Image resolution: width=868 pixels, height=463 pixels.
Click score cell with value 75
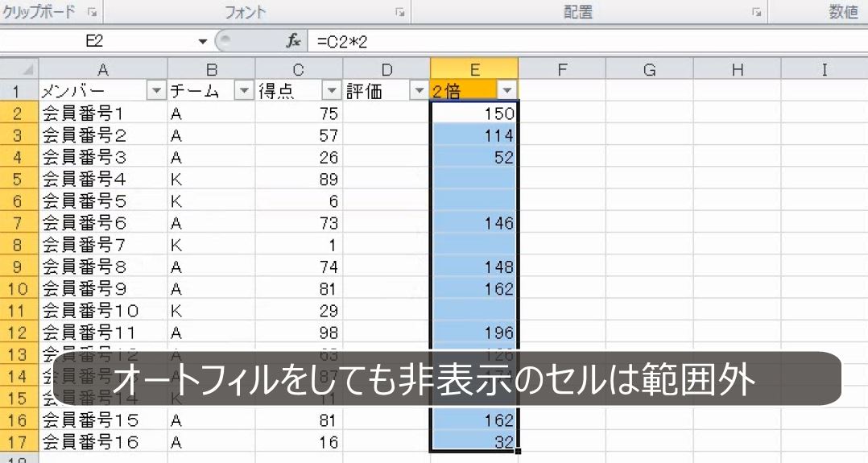click(x=299, y=113)
